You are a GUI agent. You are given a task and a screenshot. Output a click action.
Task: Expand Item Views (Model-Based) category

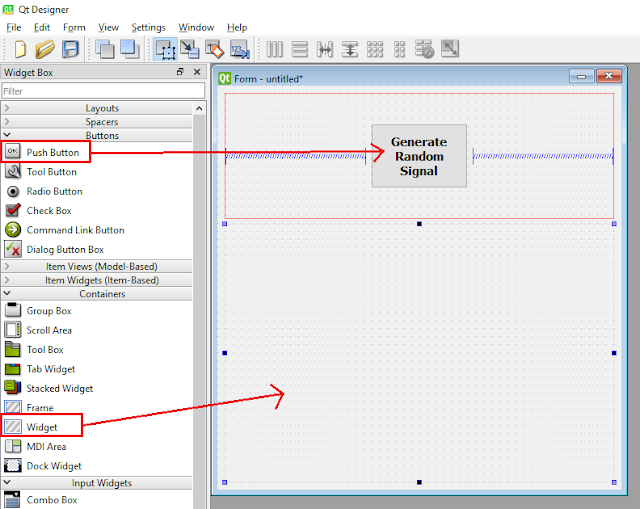click(x=97, y=267)
